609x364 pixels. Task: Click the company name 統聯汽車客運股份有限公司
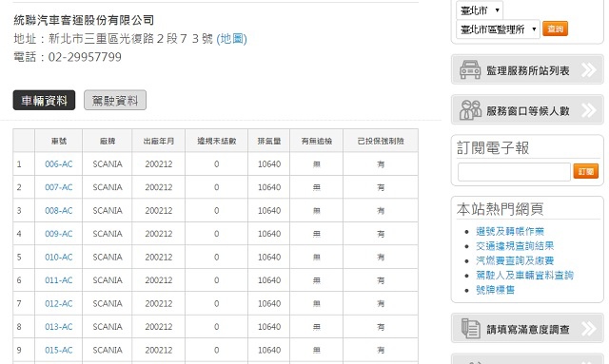pyautogui.click(x=84, y=20)
